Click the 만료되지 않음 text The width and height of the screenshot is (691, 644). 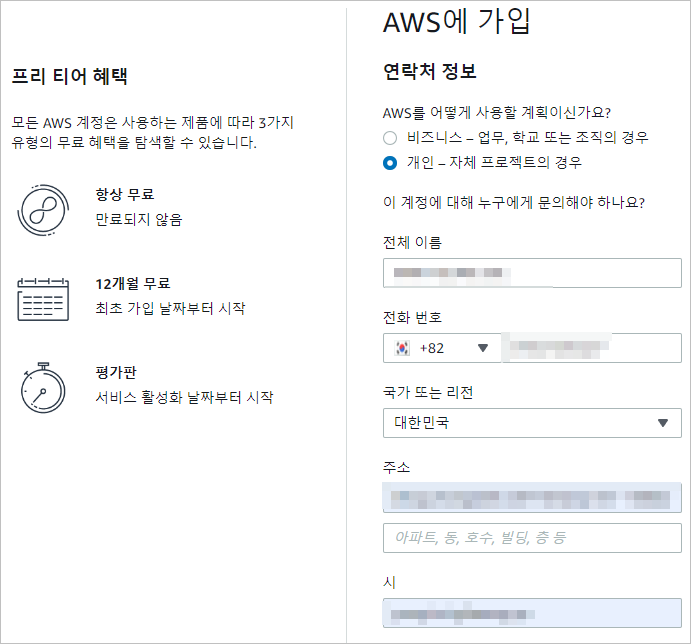[x=139, y=220]
